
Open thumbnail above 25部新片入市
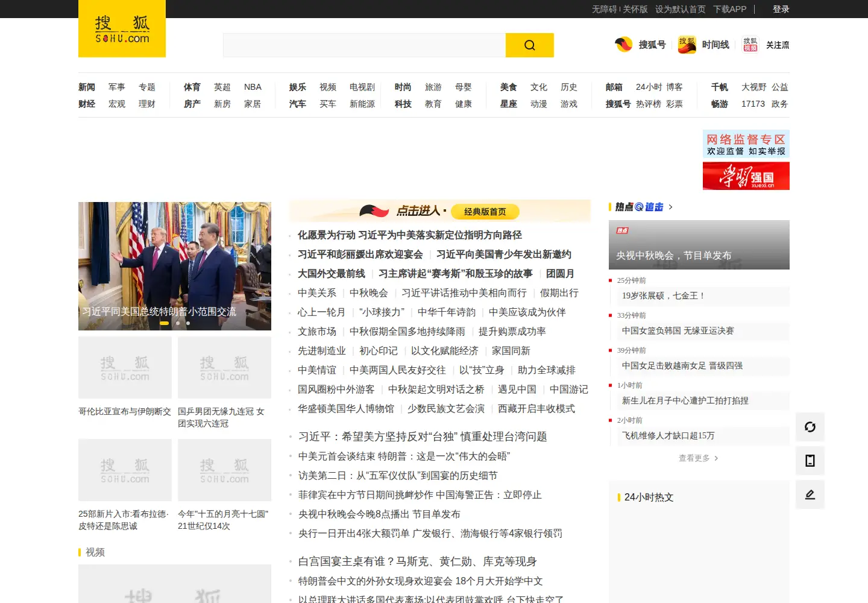125,470
